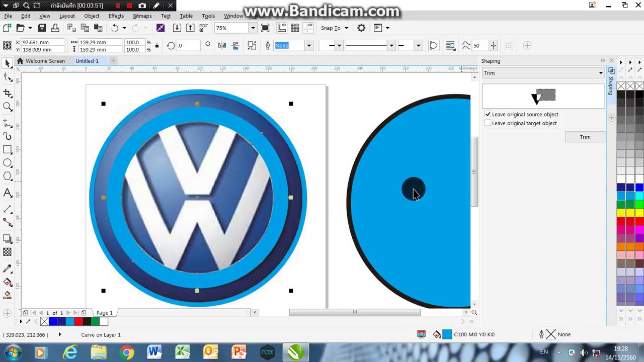Open the Table menu
Image resolution: width=644 pixels, height=362 pixels.
tap(186, 16)
